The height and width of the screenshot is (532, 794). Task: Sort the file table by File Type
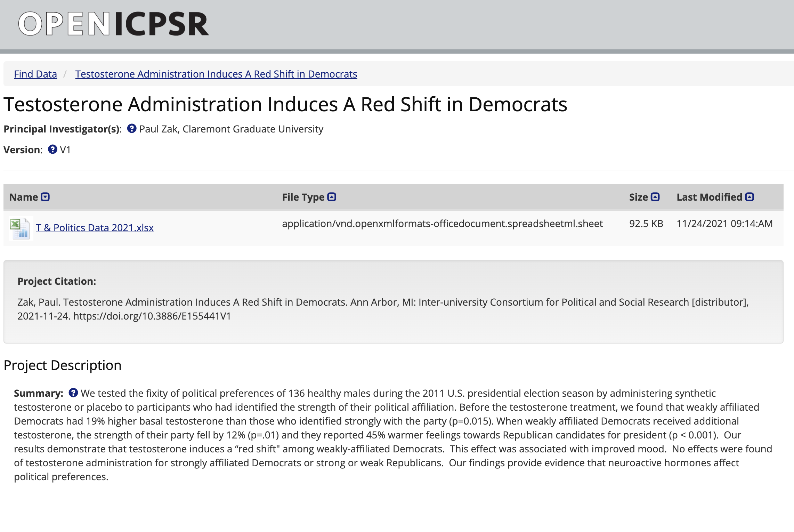click(x=332, y=197)
